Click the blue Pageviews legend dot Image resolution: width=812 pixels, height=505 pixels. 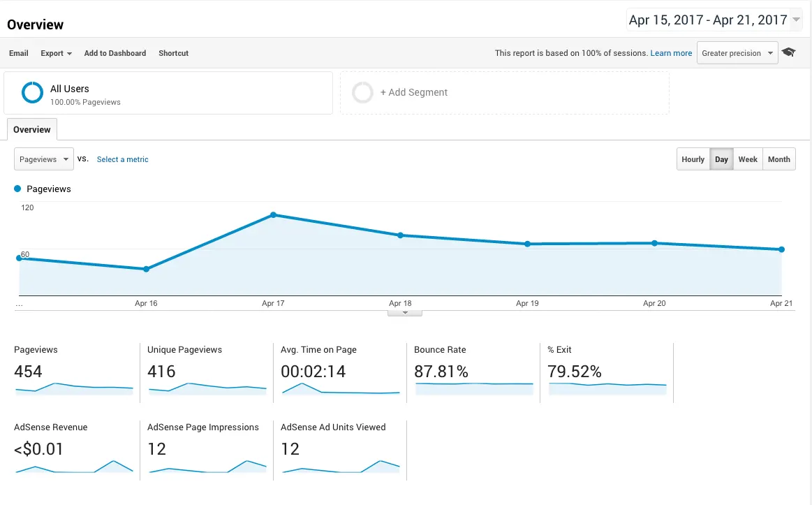pos(17,189)
